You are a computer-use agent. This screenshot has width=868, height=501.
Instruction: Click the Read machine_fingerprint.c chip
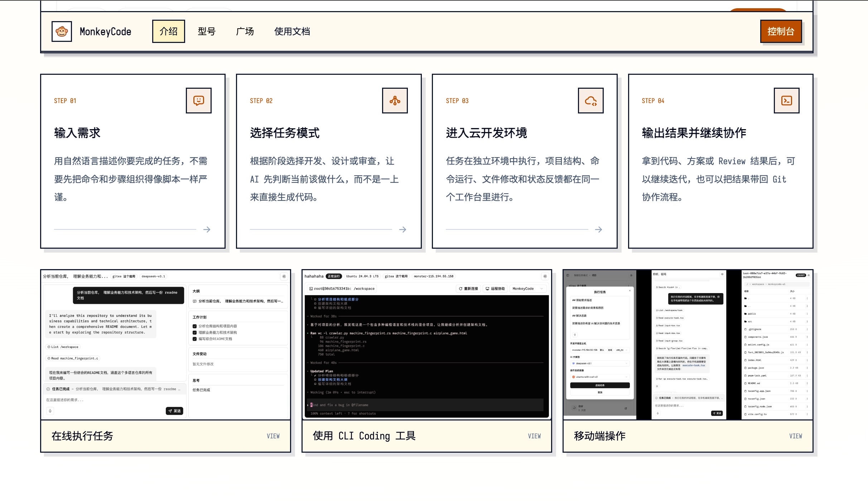(x=73, y=358)
